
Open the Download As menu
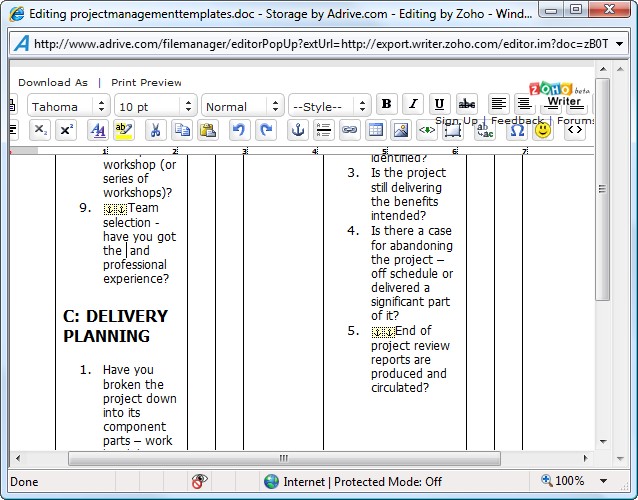pos(53,83)
